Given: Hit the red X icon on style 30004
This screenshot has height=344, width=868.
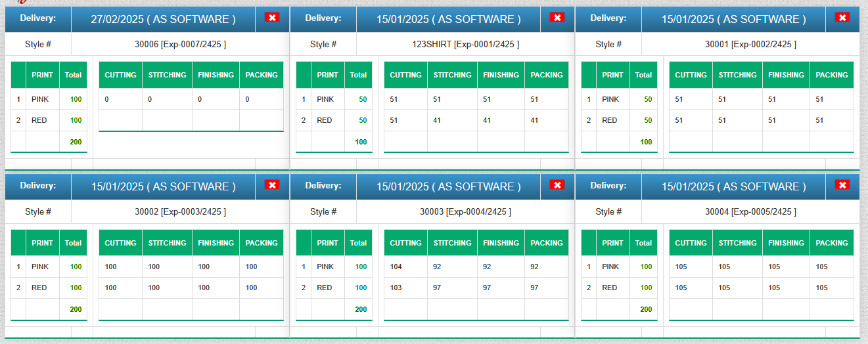Looking at the screenshot, I should tap(842, 185).
